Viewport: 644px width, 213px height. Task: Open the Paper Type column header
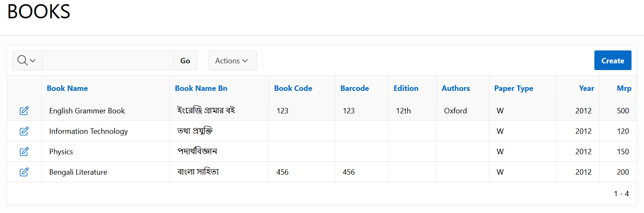coord(514,88)
